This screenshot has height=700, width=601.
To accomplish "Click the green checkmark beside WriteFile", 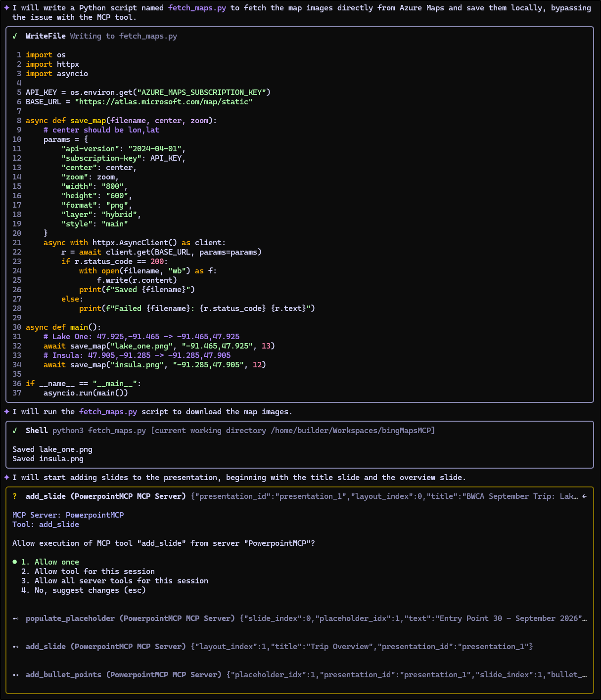I will pyautogui.click(x=15, y=36).
